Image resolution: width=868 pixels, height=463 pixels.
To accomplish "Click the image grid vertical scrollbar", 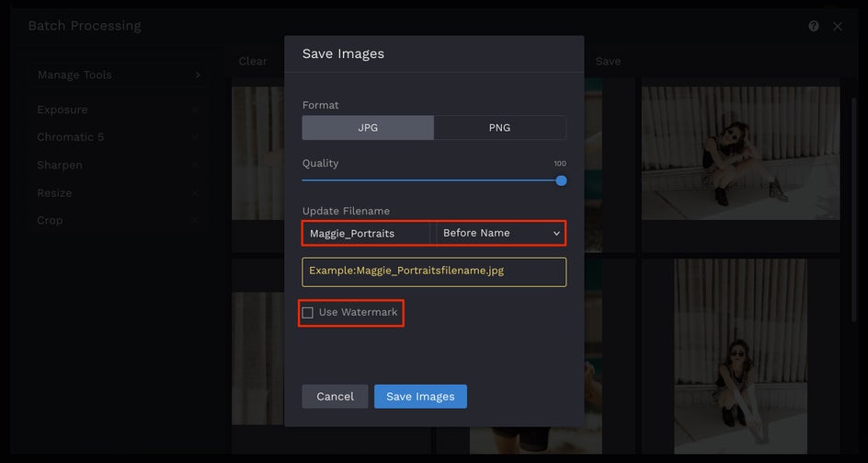I will pyautogui.click(x=853, y=210).
